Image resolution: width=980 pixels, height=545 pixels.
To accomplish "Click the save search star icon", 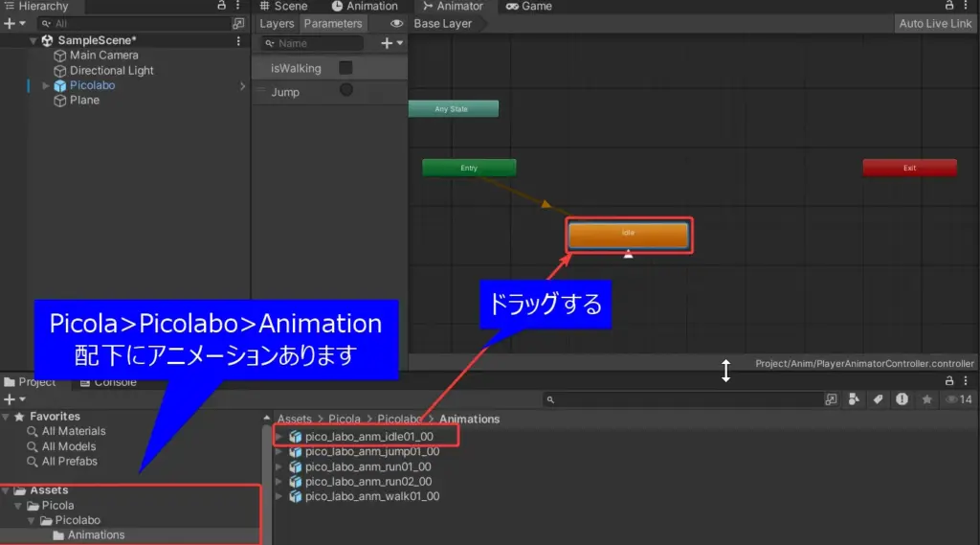I will click(926, 399).
